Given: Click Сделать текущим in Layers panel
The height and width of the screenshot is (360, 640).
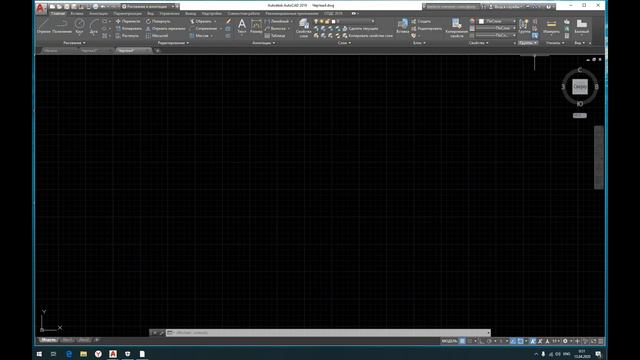Looking at the screenshot, I should coord(360,29).
